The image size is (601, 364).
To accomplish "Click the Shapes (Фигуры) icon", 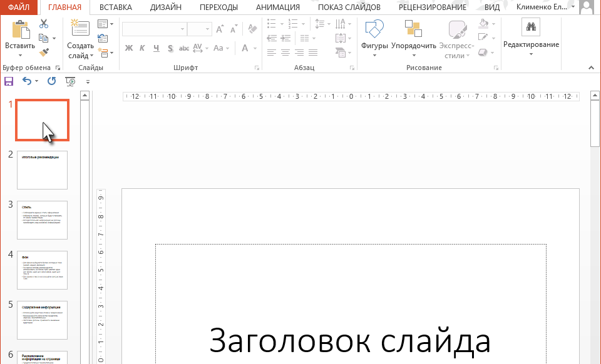I will 374,29.
